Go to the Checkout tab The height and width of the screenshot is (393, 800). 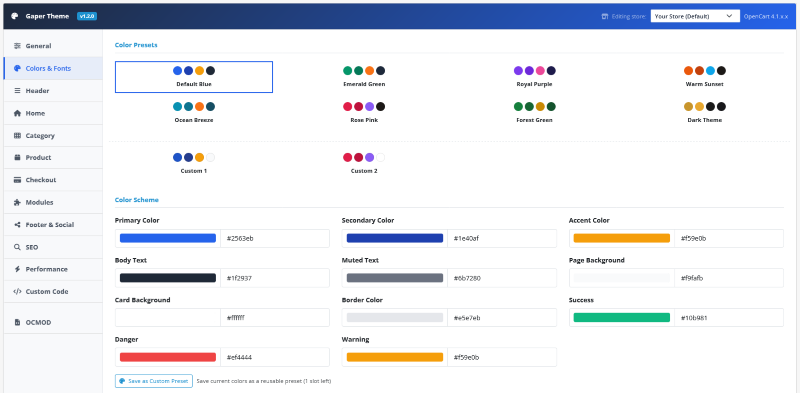[x=53, y=180]
